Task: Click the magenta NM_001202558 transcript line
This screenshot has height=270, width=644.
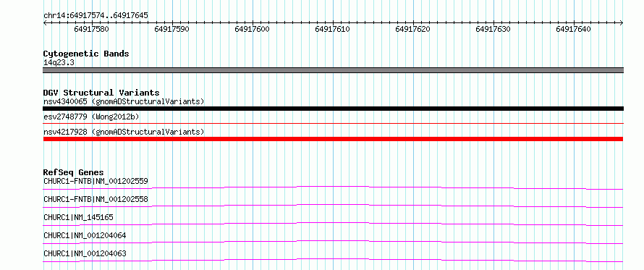Action: point(333,206)
